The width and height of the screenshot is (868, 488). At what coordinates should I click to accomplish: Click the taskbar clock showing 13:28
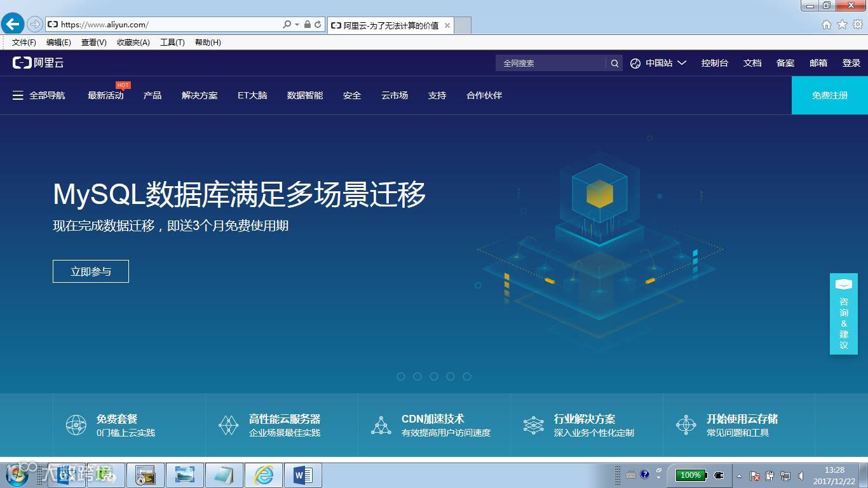pyautogui.click(x=834, y=476)
